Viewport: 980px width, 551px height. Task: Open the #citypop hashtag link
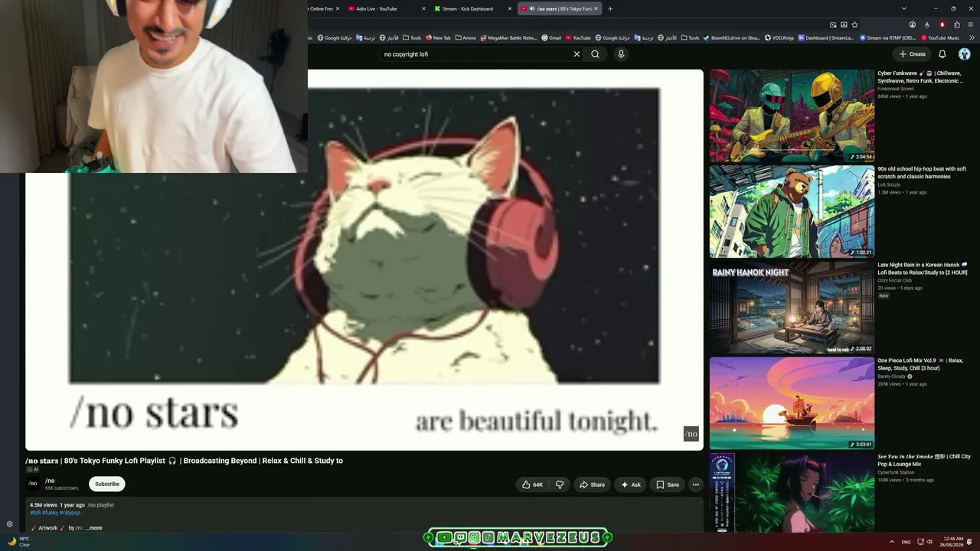pyautogui.click(x=70, y=513)
